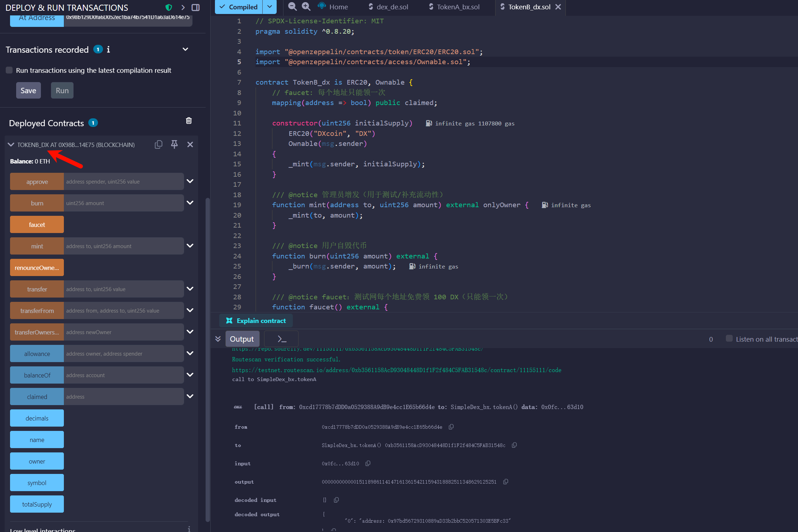This screenshot has width=798, height=532.
Task: Zoom out the editor font
Action: point(292,6)
